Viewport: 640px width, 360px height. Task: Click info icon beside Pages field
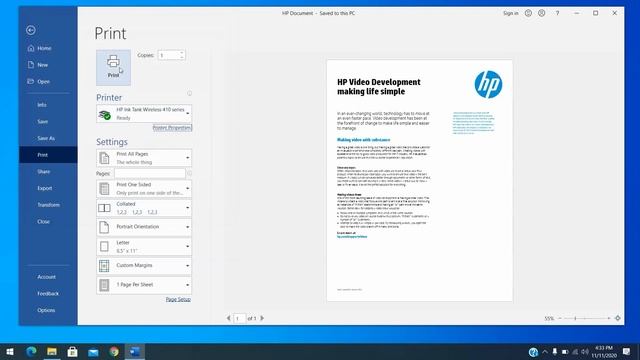pyautogui.click(x=189, y=173)
